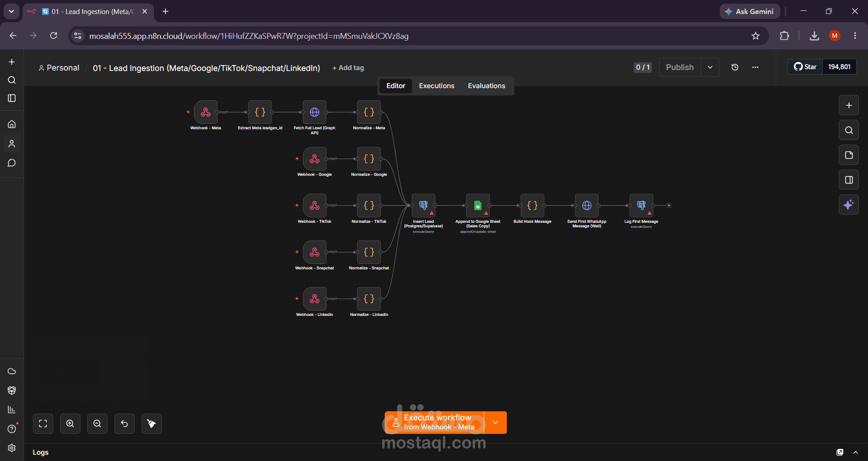868x461 pixels.
Task: Click the Publish button
Action: pos(680,67)
